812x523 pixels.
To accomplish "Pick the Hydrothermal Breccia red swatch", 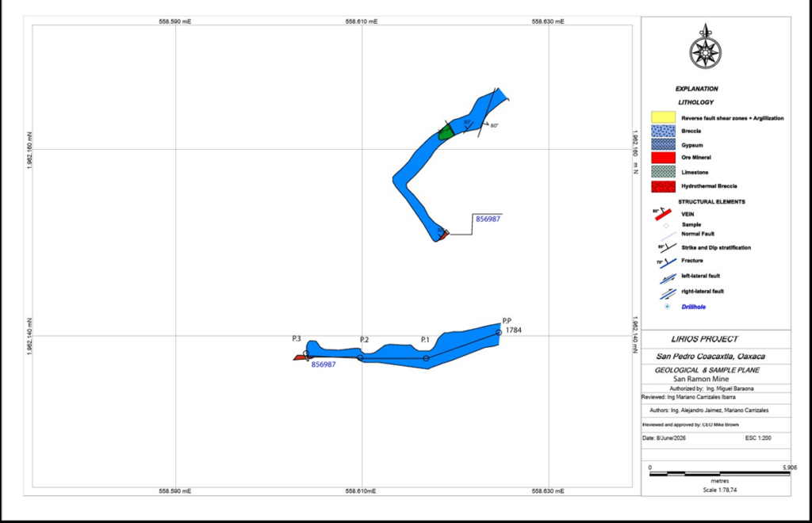I will pyautogui.click(x=664, y=186).
